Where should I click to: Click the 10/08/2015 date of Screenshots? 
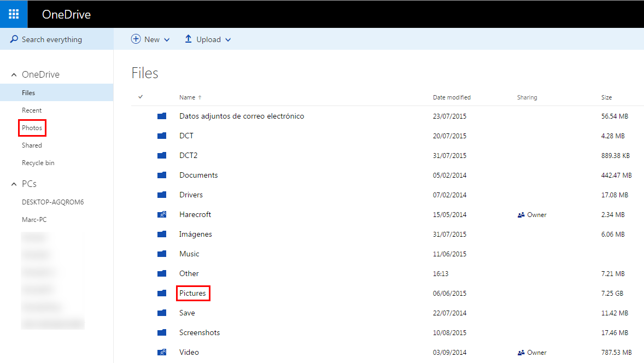pyautogui.click(x=450, y=333)
